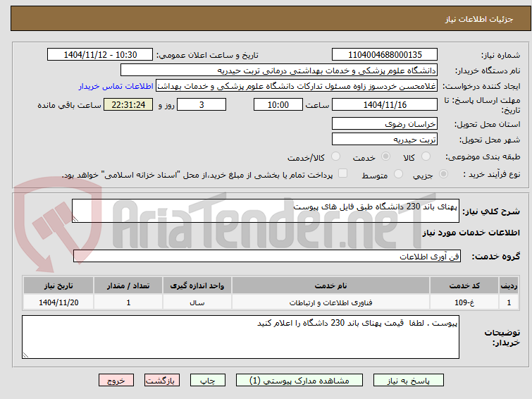
Task: Click the response deadline date 1404/11/16 field
Action: click(x=385, y=104)
